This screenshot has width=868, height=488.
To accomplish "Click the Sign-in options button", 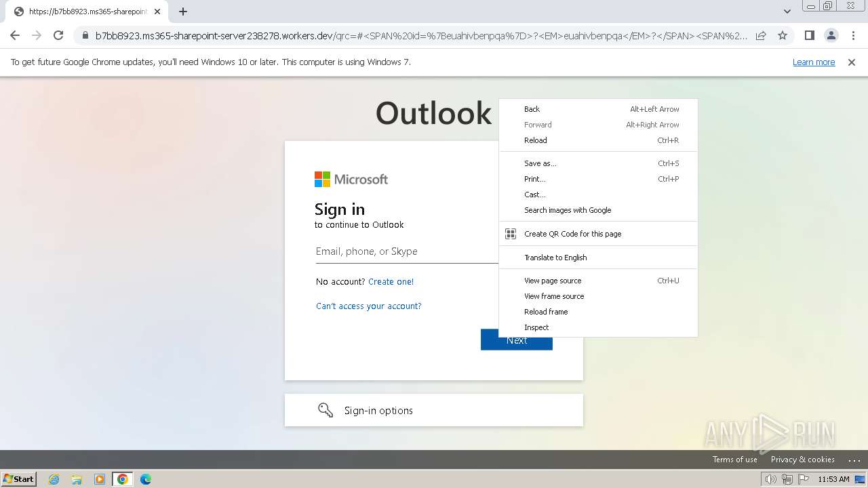I will (434, 410).
